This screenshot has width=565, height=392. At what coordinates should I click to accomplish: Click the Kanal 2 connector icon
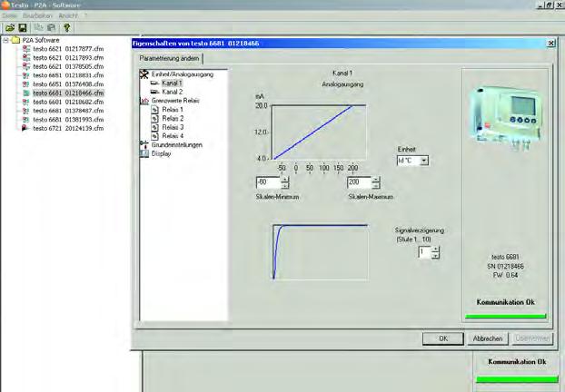155,92
